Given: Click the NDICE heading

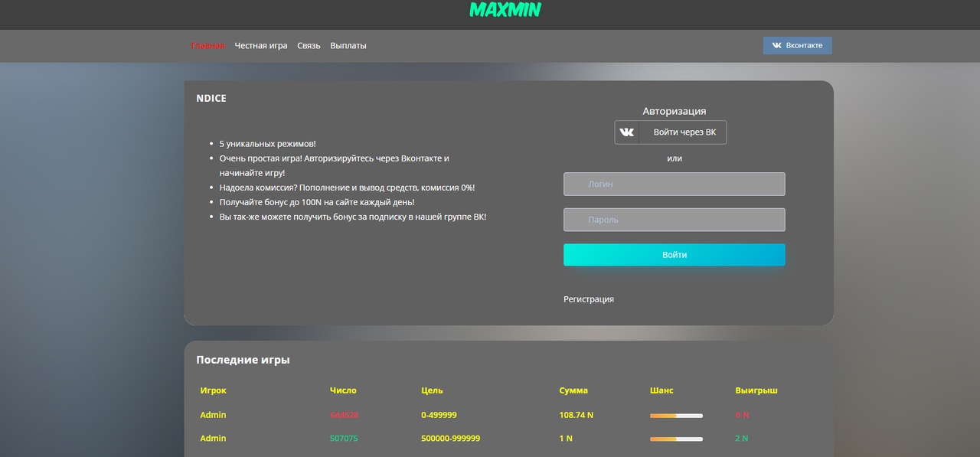Looking at the screenshot, I should [211, 98].
